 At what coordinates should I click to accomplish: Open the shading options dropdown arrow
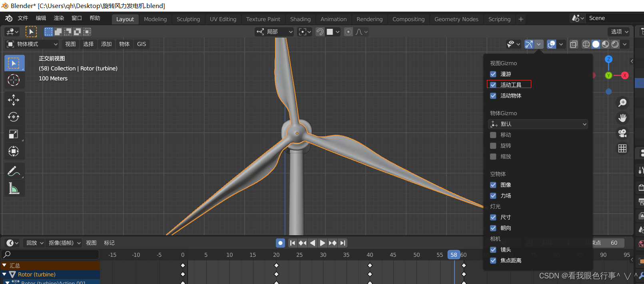coord(625,44)
